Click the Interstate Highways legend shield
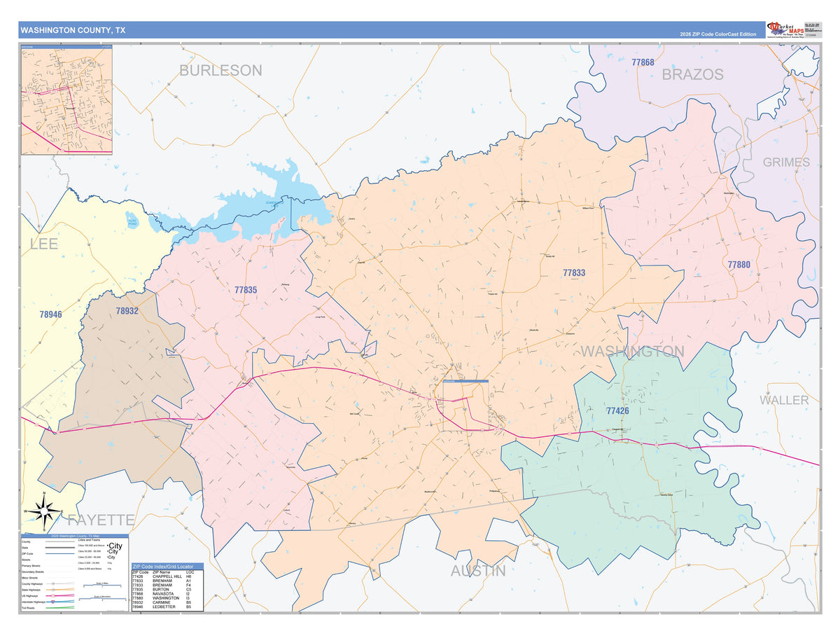 52,602
